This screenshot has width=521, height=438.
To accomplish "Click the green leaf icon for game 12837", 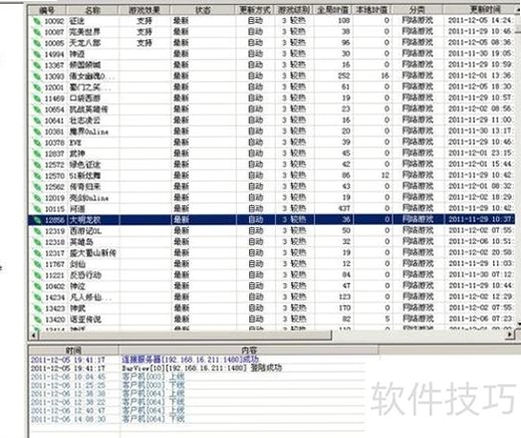I will point(36,154).
